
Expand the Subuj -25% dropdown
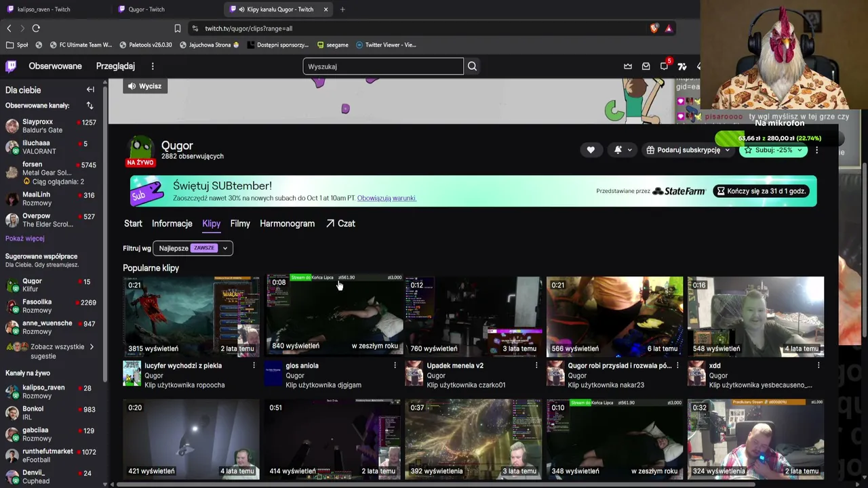coord(774,150)
